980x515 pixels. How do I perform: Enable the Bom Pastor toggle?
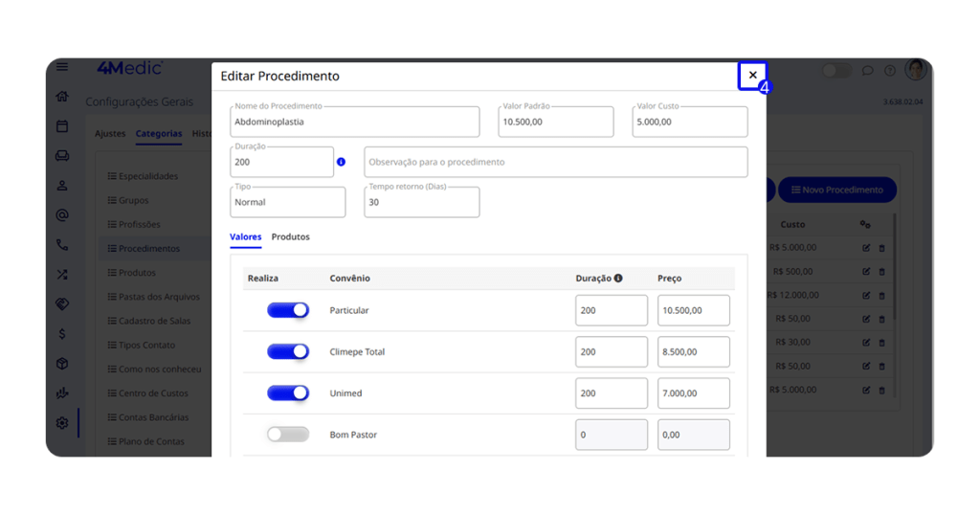288,435
